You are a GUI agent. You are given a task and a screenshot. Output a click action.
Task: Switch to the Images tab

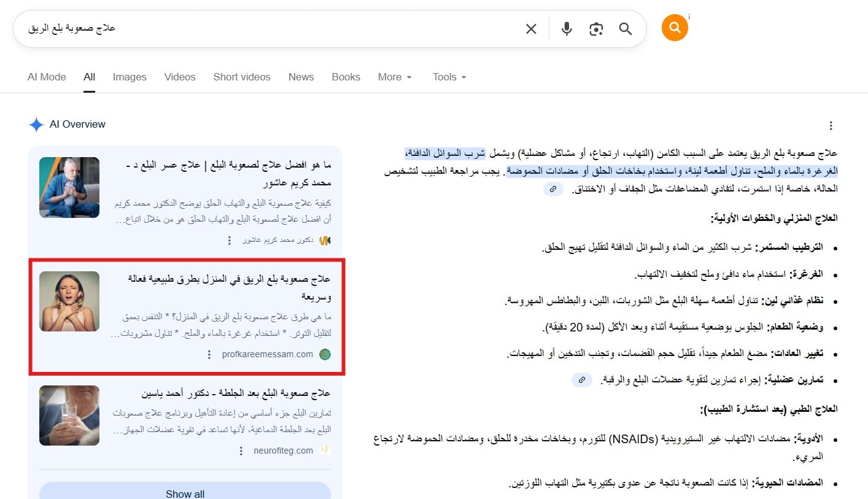[130, 77]
